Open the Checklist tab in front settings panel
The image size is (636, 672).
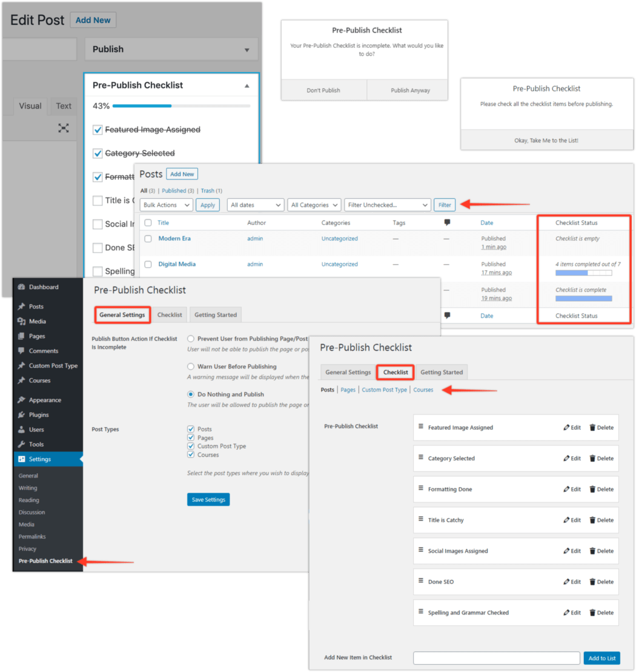pyautogui.click(x=396, y=372)
